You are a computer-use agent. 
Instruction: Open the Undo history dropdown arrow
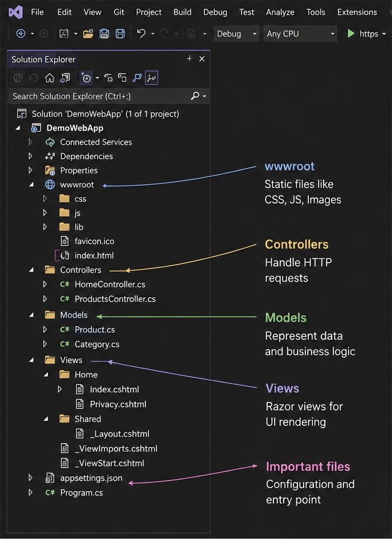[153, 34]
